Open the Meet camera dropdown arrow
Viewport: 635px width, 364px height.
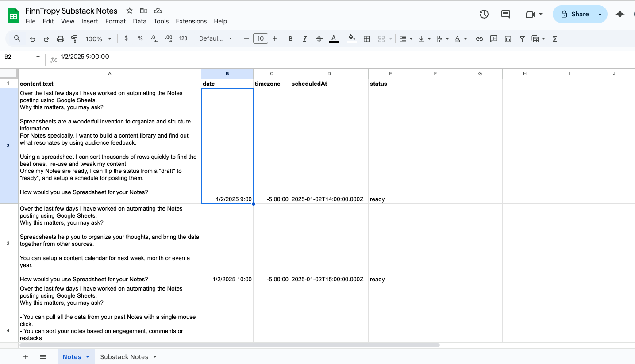click(x=541, y=15)
